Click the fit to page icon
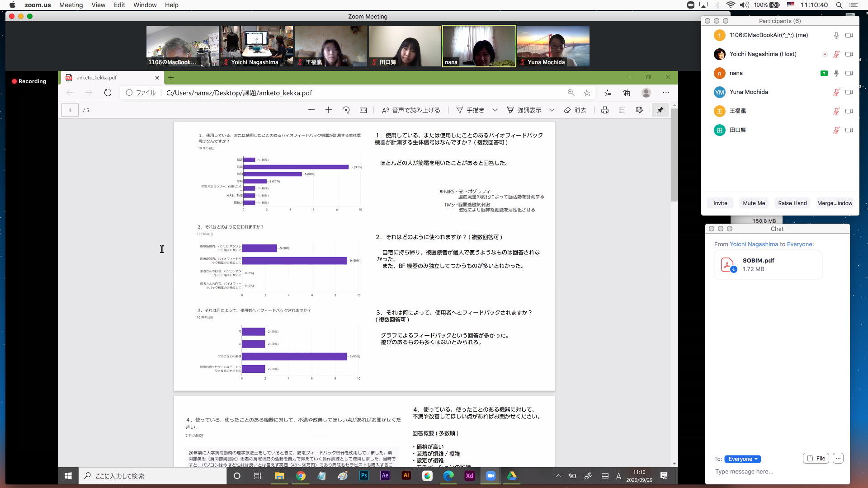 click(363, 110)
